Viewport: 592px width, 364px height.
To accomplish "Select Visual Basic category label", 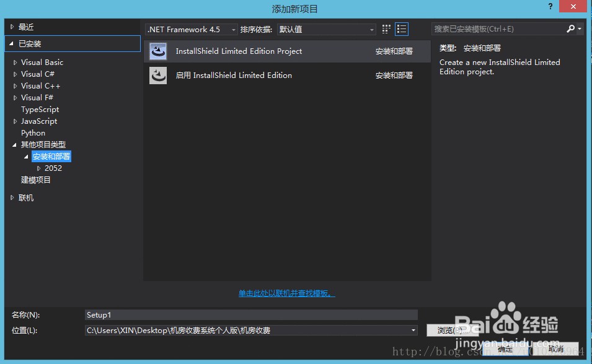I will [x=42, y=63].
